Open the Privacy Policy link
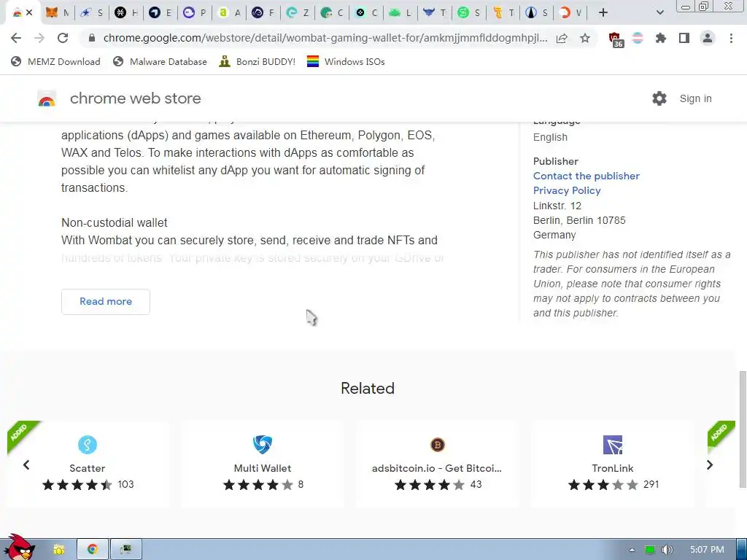The height and width of the screenshot is (560, 747). (x=566, y=190)
